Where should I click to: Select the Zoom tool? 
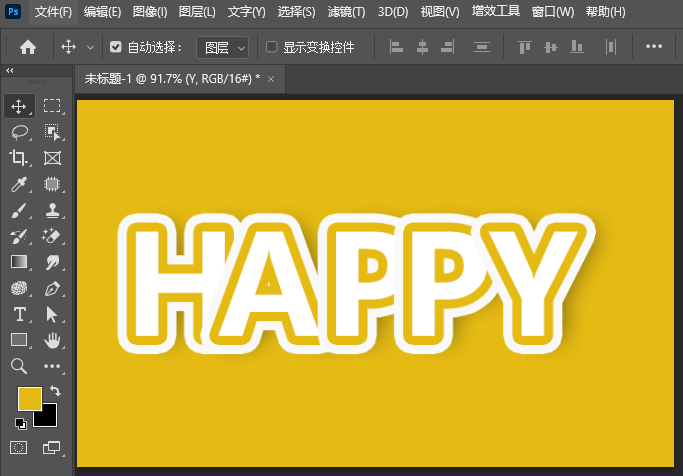19,366
